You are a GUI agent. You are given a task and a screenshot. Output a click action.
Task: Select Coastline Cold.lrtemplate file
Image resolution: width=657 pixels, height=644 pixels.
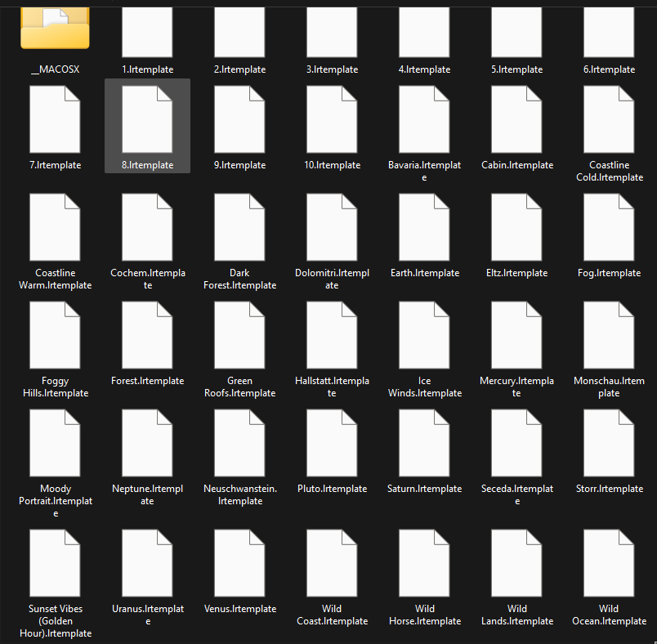tap(609, 119)
